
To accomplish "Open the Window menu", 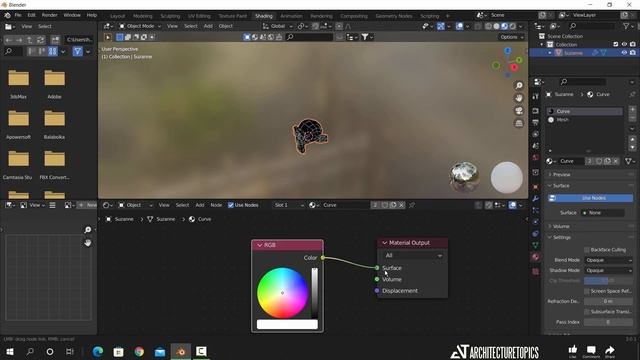I will 72,15.
